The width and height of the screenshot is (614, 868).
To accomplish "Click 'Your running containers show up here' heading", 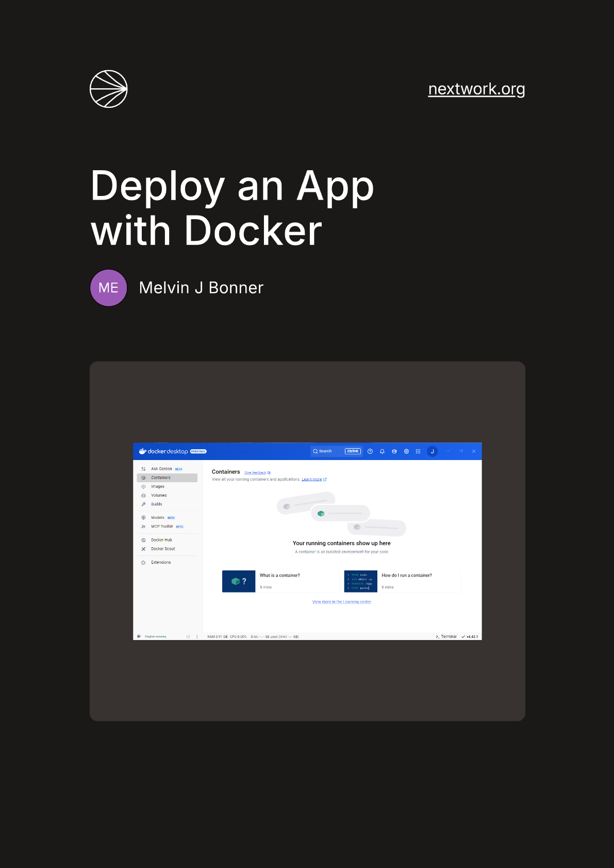I will (x=342, y=543).
